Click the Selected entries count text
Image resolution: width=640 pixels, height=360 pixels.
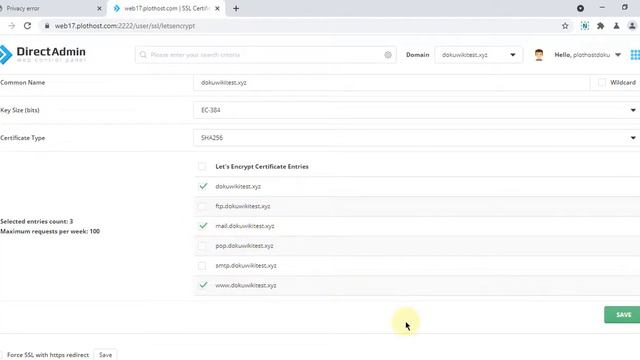(x=37, y=221)
